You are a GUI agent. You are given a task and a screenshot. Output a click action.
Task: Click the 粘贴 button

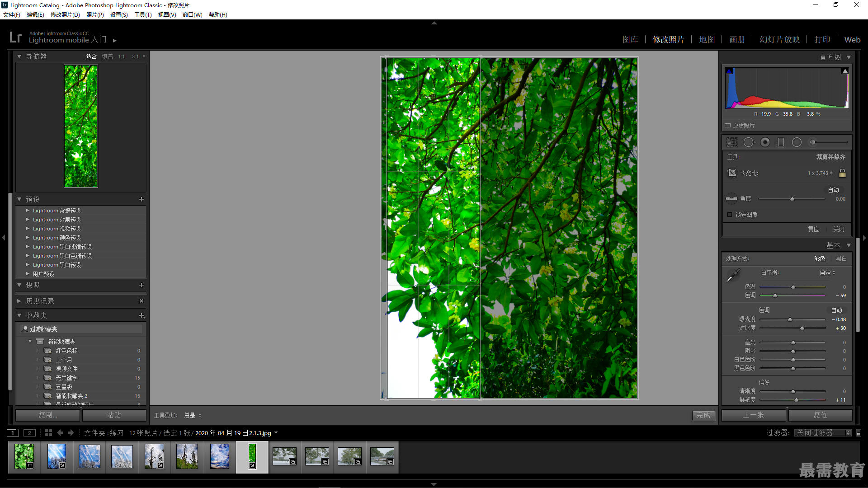click(114, 415)
